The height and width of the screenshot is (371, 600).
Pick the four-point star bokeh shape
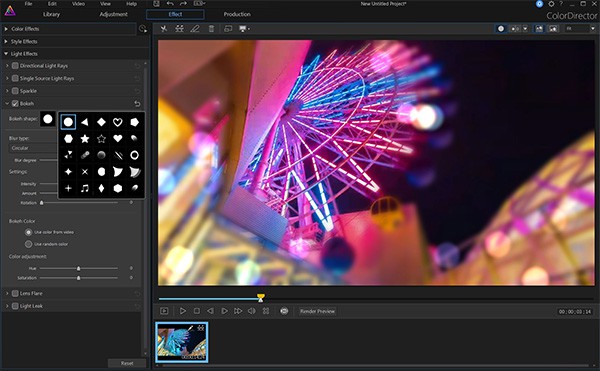coord(68,172)
